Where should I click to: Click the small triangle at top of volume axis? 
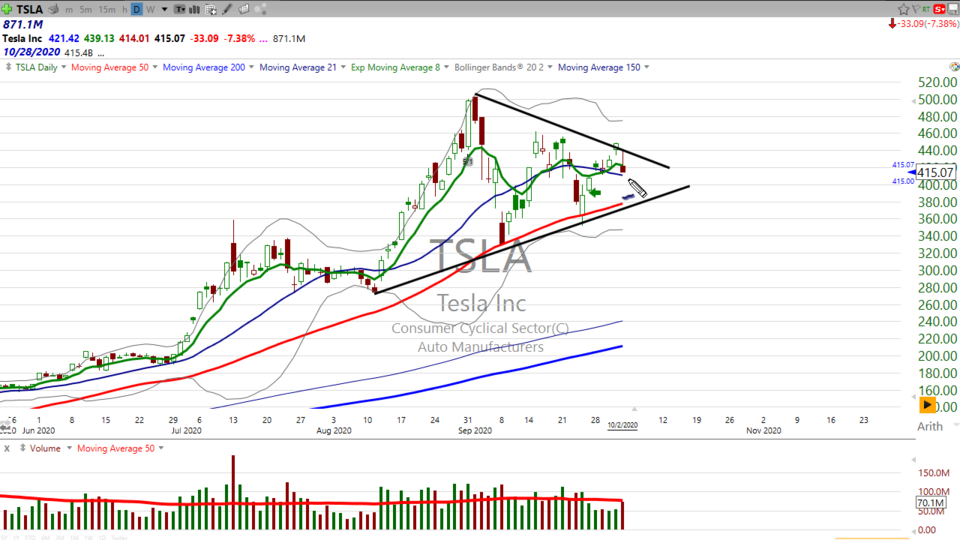914,459
